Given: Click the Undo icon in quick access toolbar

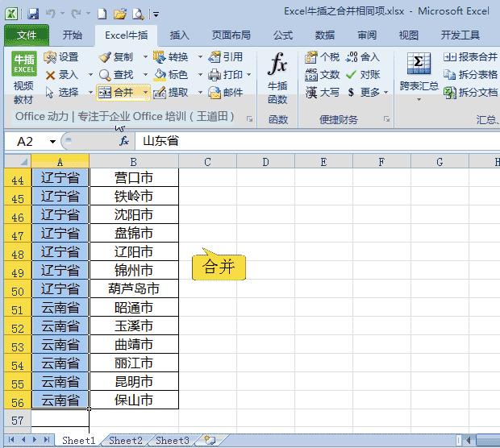Looking at the screenshot, I should (50, 14).
